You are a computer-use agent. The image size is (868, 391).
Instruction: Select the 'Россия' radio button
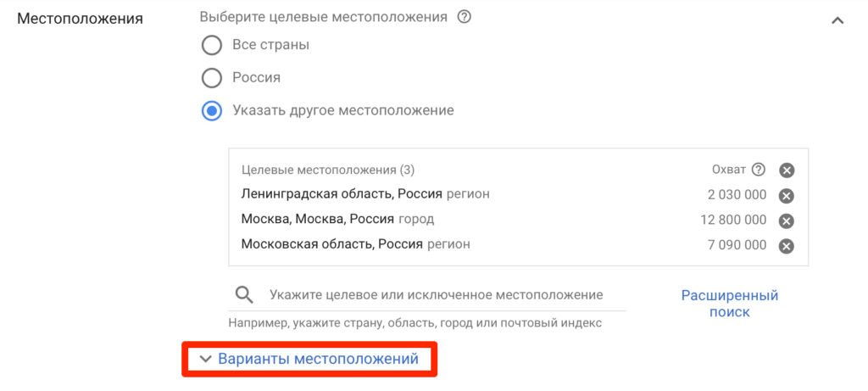point(211,78)
